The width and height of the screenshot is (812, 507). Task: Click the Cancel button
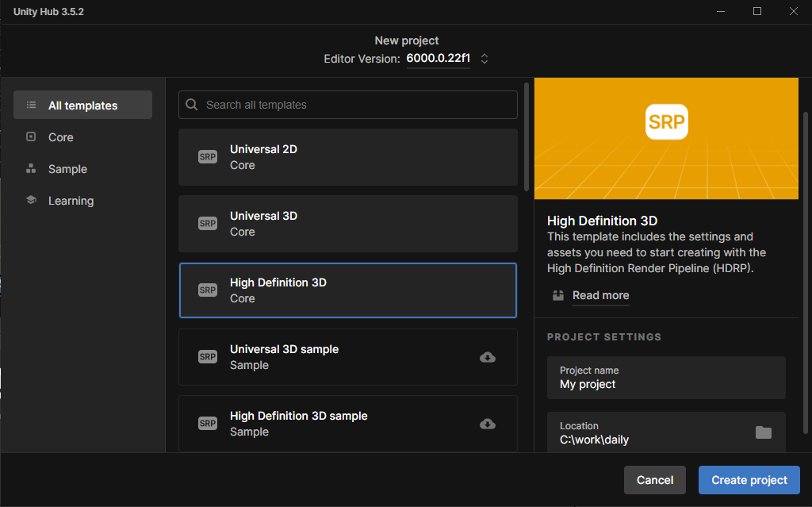[x=654, y=480]
